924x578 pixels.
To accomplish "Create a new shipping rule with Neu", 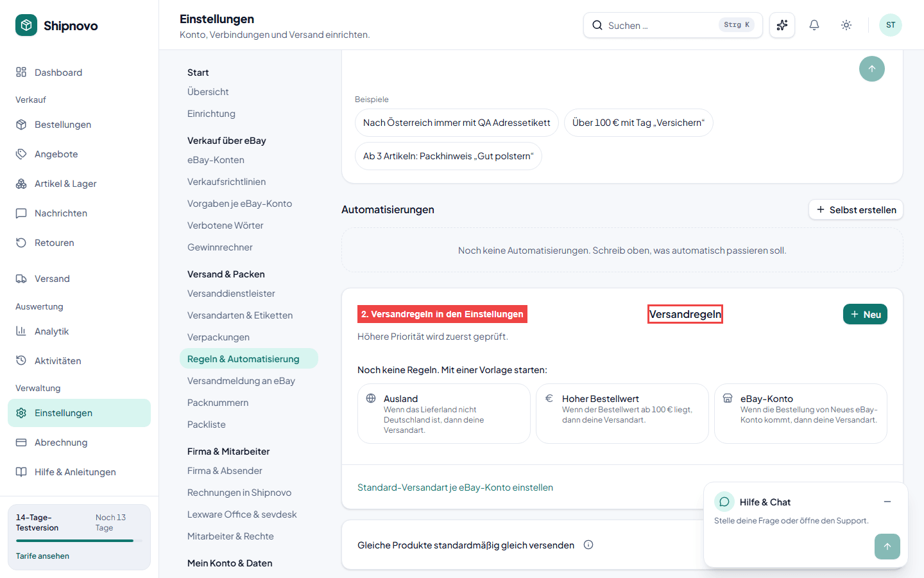I will click(865, 314).
